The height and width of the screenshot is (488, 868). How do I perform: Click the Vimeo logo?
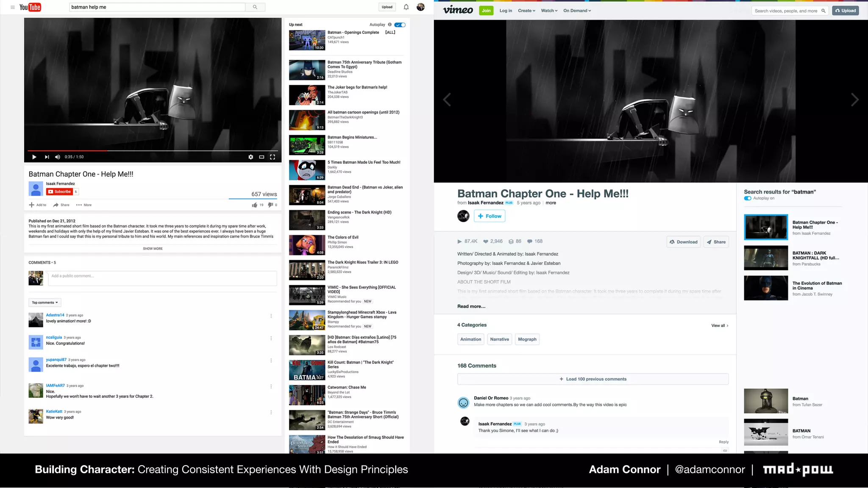tap(458, 10)
